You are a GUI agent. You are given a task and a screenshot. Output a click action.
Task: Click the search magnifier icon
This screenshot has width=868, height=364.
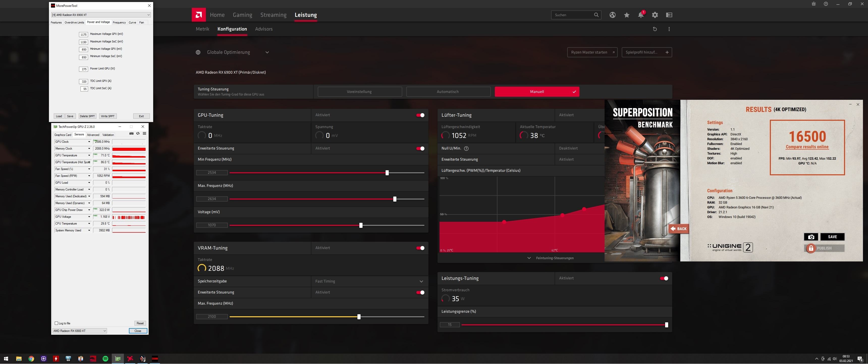596,15
